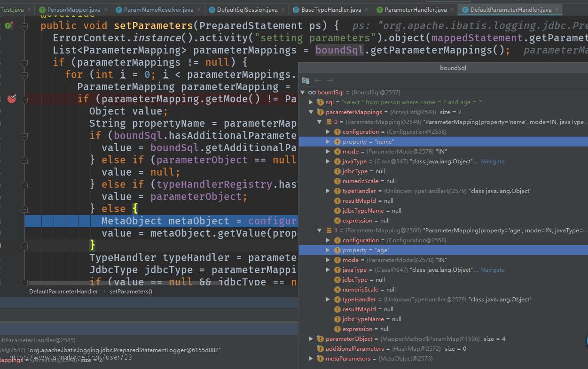The height and width of the screenshot is (369, 588).
Task: Expand the property = "name" node
Action: [x=328, y=142]
